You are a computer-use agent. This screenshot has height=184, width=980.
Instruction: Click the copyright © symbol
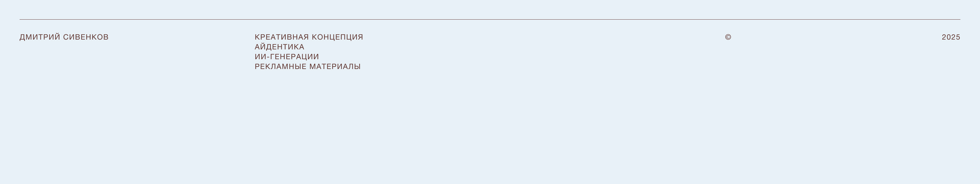[x=728, y=37]
